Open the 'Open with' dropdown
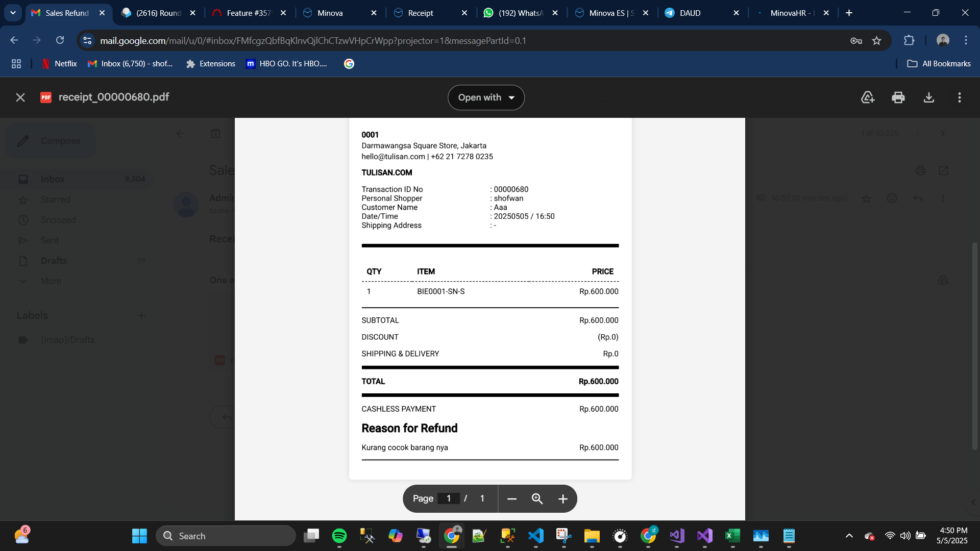Viewport: 980px width, 551px height. (486, 97)
